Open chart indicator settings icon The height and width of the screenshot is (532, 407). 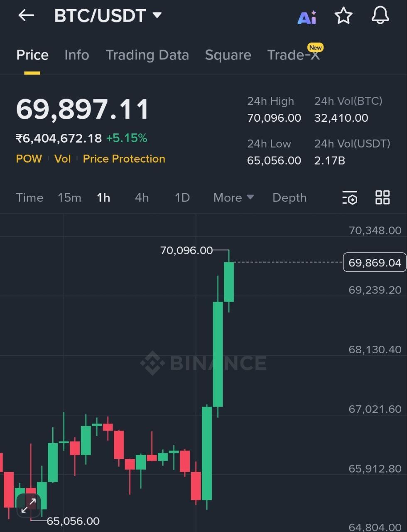pos(350,198)
